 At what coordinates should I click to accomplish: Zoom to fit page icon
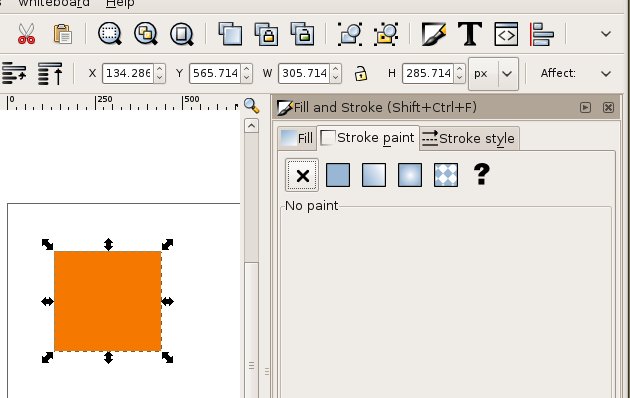[x=182, y=34]
